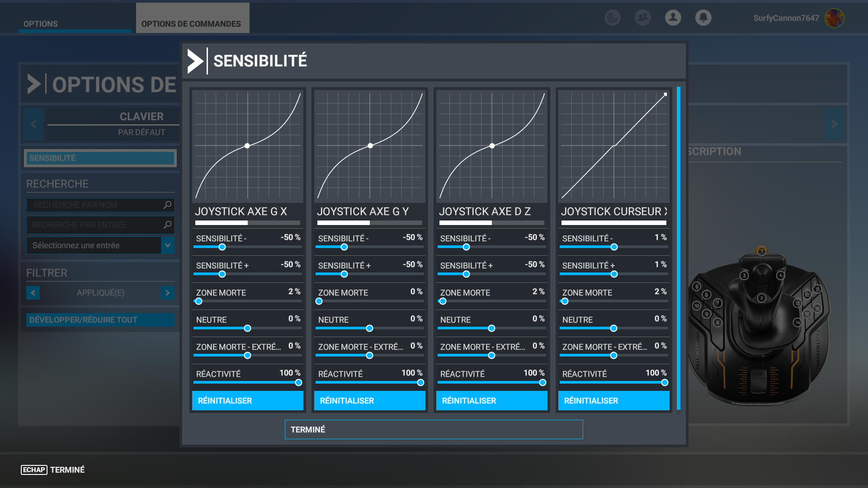The height and width of the screenshot is (488, 868).
Task: Click DÉVELOPPER/RÉDUIRE TOUT expander
Action: pos(100,320)
